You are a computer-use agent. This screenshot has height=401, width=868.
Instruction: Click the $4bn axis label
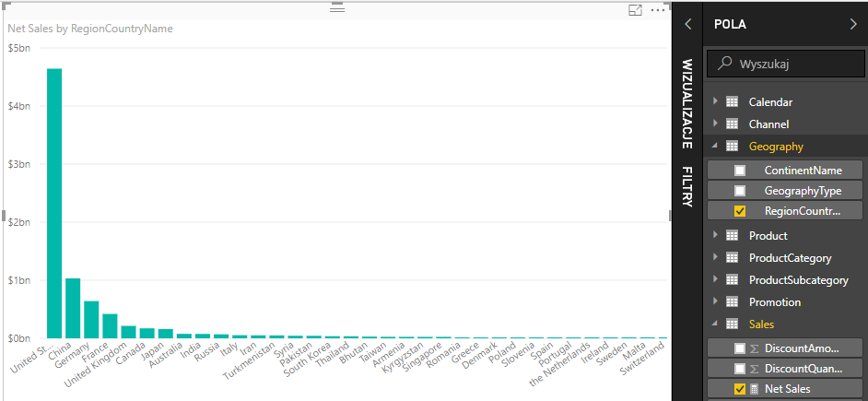[19, 106]
